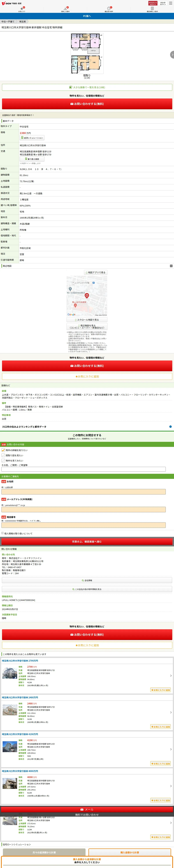Click お問い合わせする(無料) below 次回更新予定日

click(87, 635)
